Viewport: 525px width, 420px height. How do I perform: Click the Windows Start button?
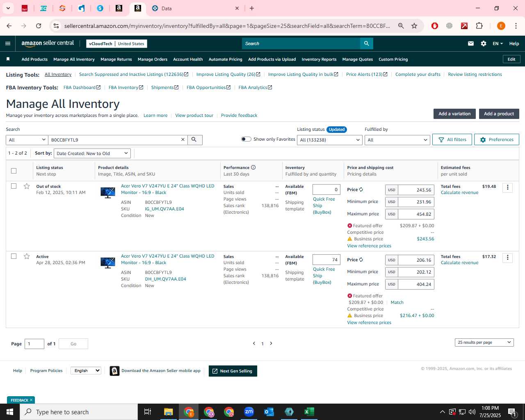point(10,412)
